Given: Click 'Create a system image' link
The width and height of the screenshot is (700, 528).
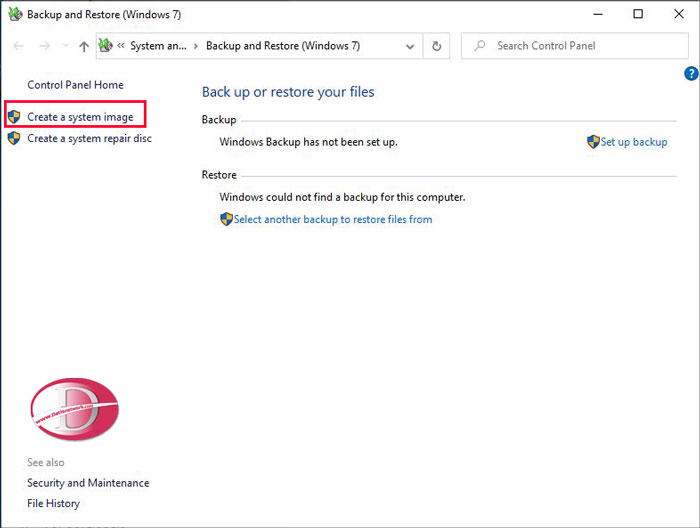Looking at the screenshot, I should (x=80, y=117).
